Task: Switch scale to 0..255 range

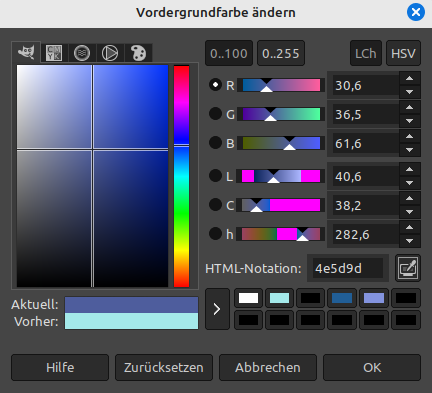Action: 281,53
